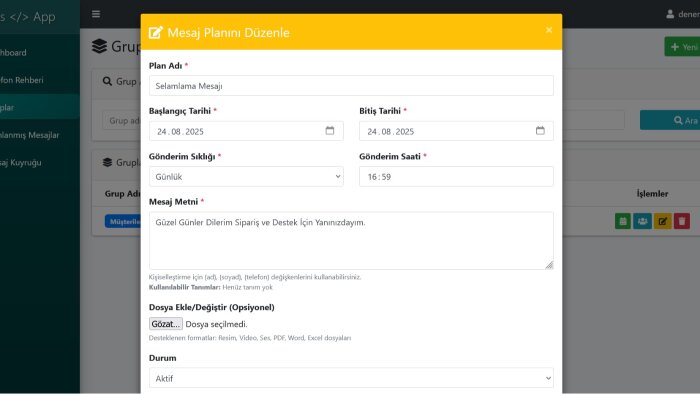700x394 pixels.
Task: Toggle the sidebar hamburger menu
Action: coord(96,14)
